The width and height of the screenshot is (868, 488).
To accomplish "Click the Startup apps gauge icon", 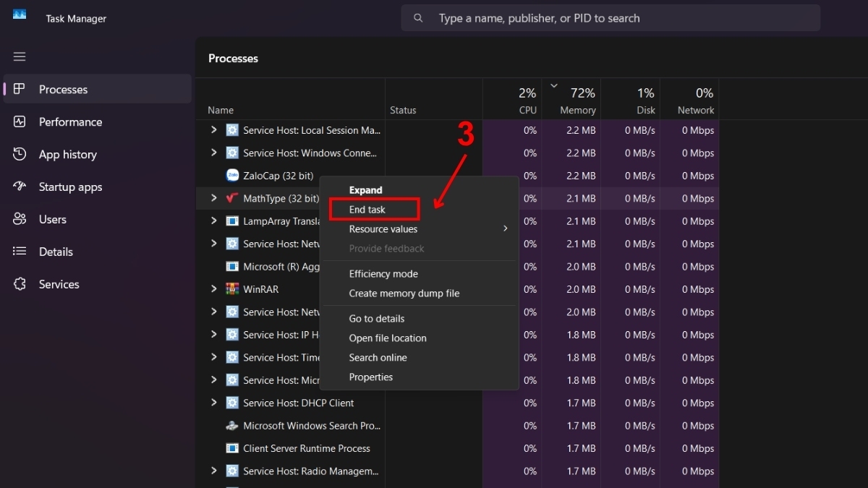I will [x=20, y=187].
